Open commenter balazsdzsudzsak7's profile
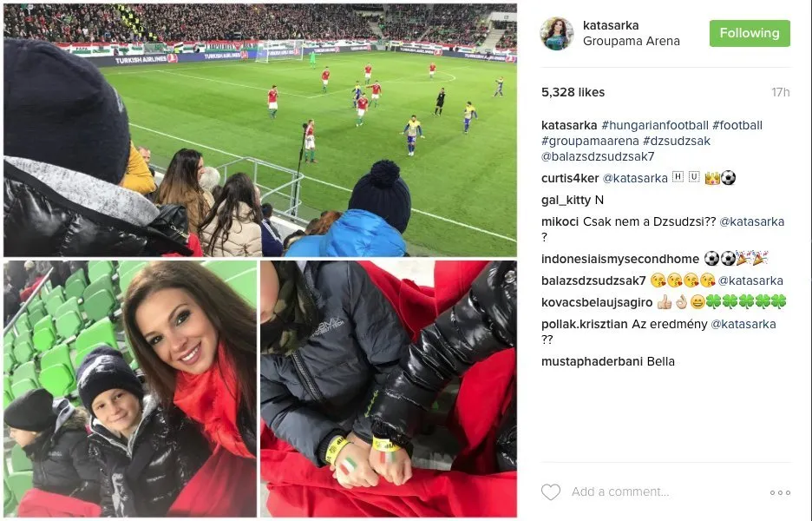 pos(593,281)
